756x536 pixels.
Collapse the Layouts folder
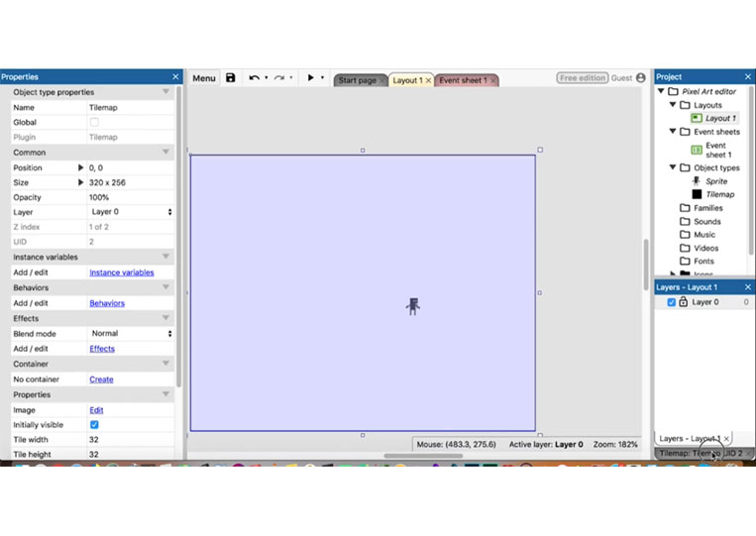point(673,104)
